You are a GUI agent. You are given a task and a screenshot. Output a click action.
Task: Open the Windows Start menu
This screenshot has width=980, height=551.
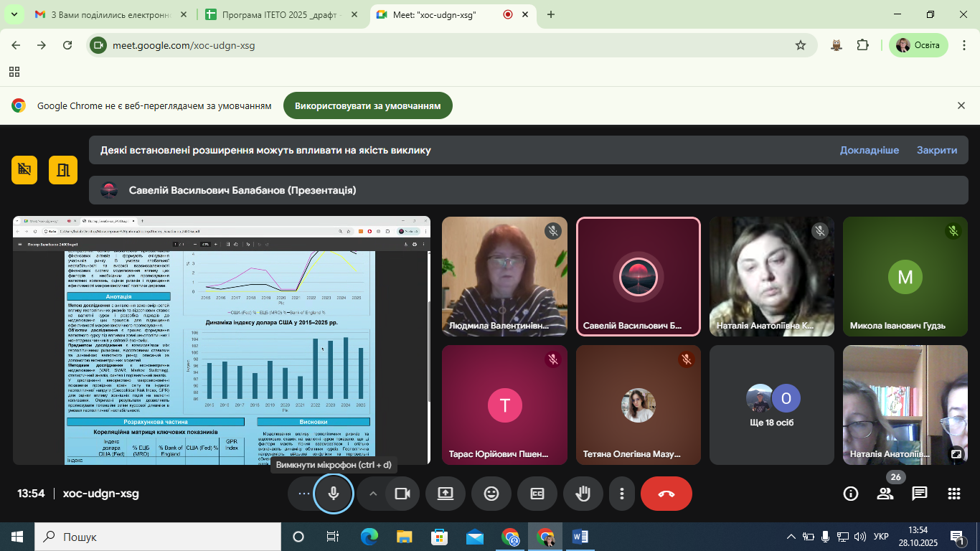(x=17, y=537)
